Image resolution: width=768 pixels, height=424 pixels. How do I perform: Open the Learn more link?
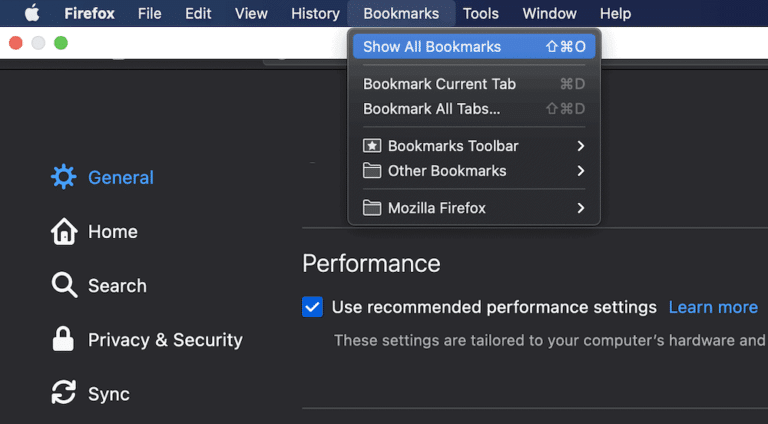(x=713, y=307)
